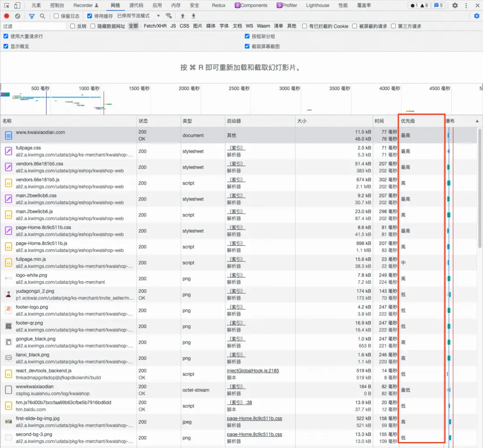Stop recording network log with red button

coord(6,16)
